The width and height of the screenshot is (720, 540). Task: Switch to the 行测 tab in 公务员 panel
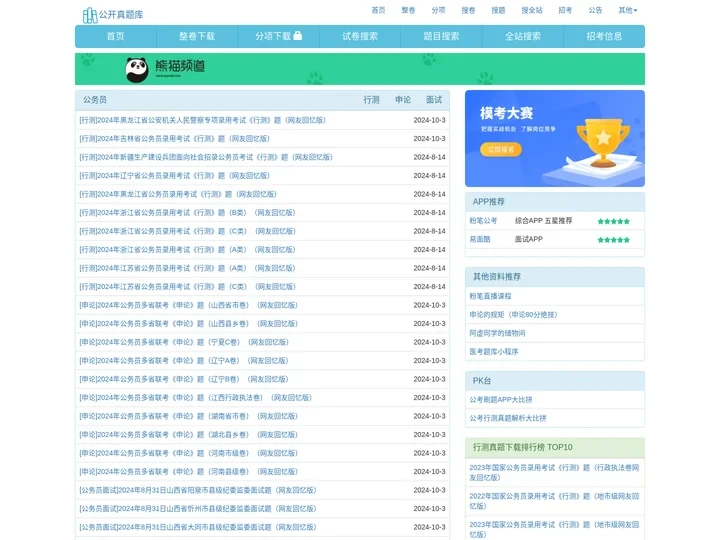[x=371, y=100]
